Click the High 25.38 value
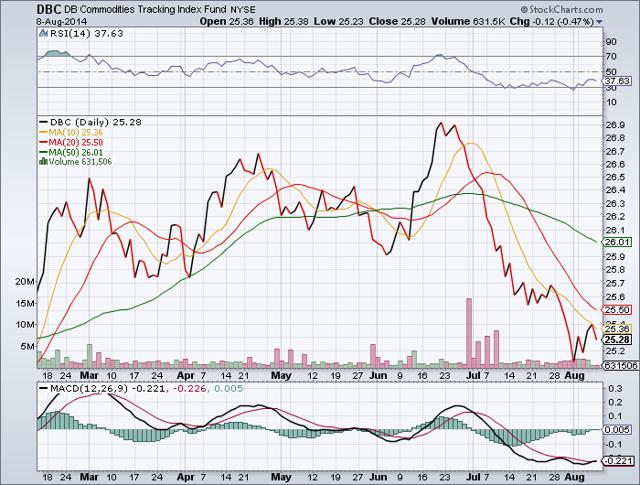This screenshot has width=640, height=485. tap(284, 22)
